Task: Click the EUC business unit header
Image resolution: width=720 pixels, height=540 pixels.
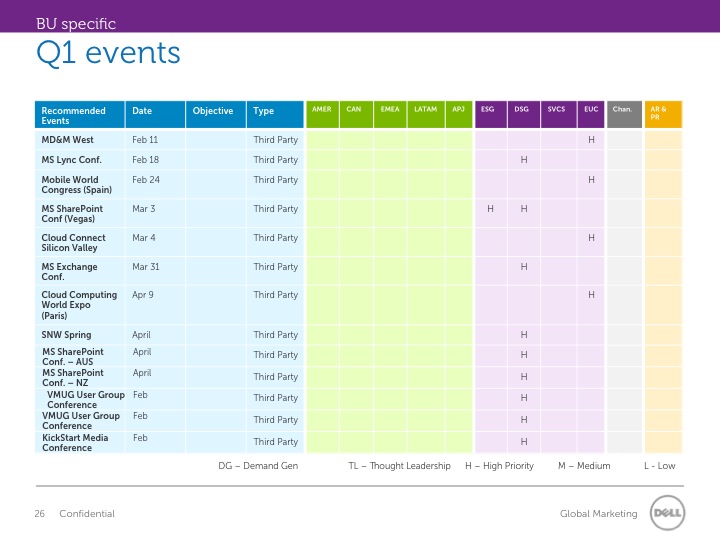Action: tap(591, 115)
